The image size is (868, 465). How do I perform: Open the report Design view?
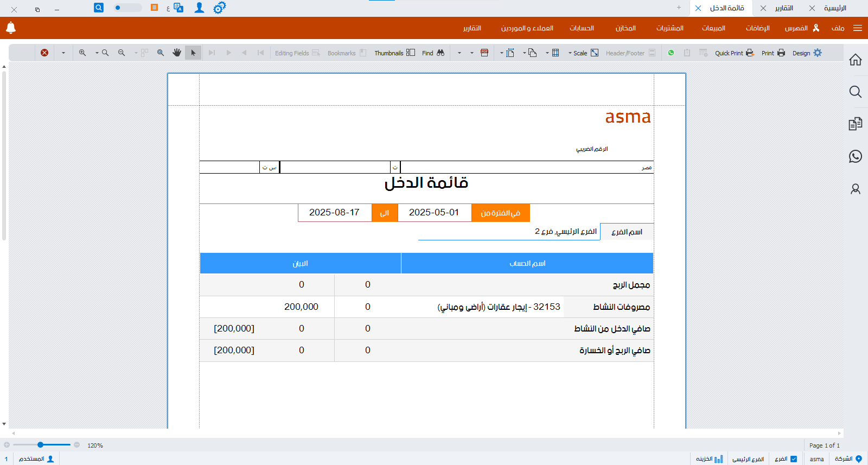807,53
